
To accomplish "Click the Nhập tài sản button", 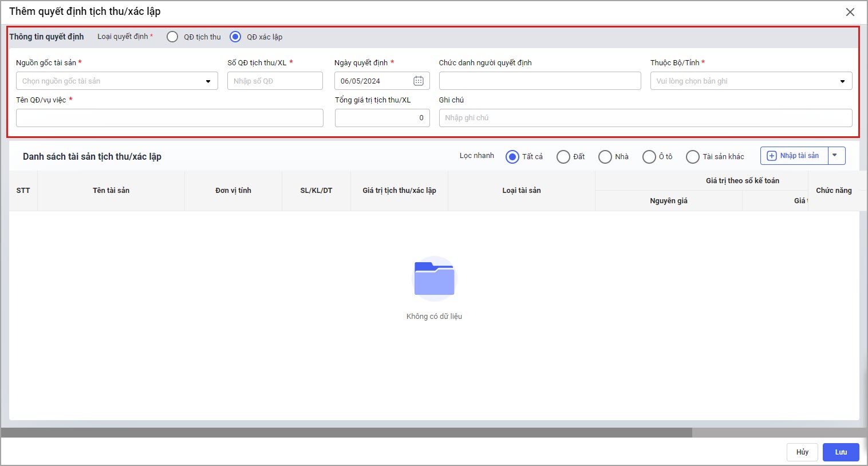I will click(794, 156).
